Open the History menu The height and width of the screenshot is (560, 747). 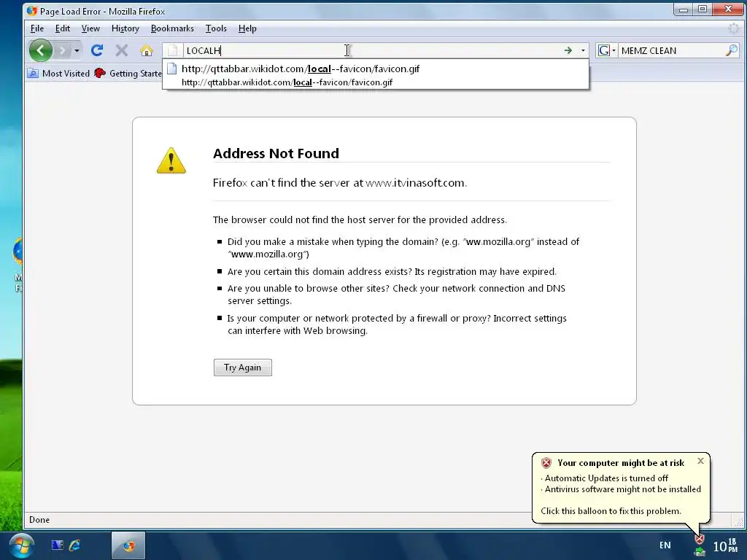point(125,28)
